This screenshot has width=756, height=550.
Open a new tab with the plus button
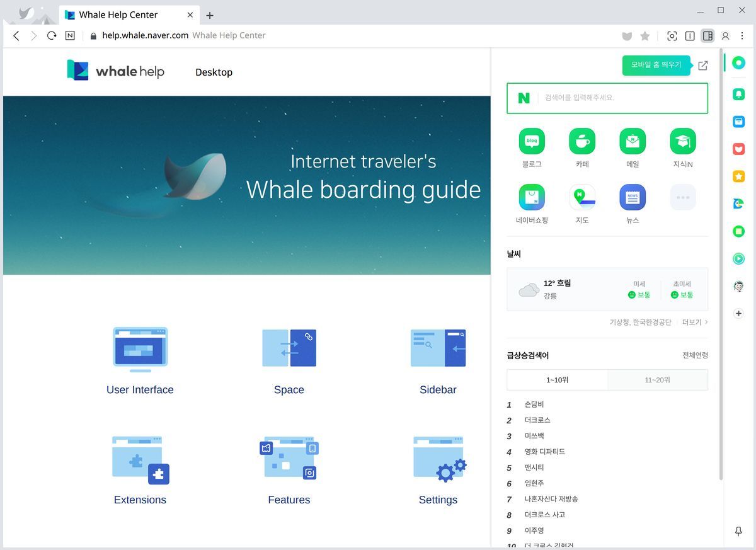[210, 15]
